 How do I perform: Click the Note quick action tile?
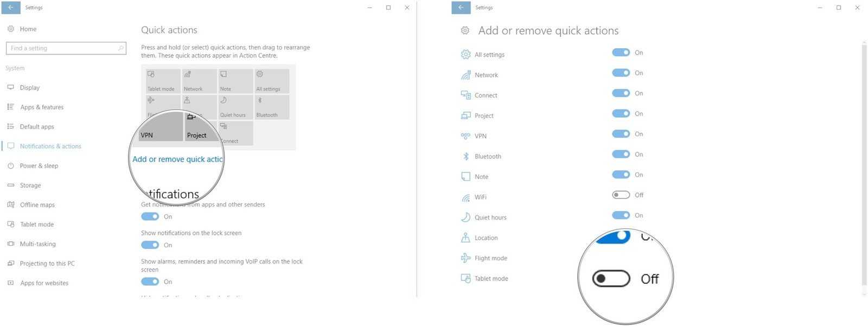click(235, 81)
